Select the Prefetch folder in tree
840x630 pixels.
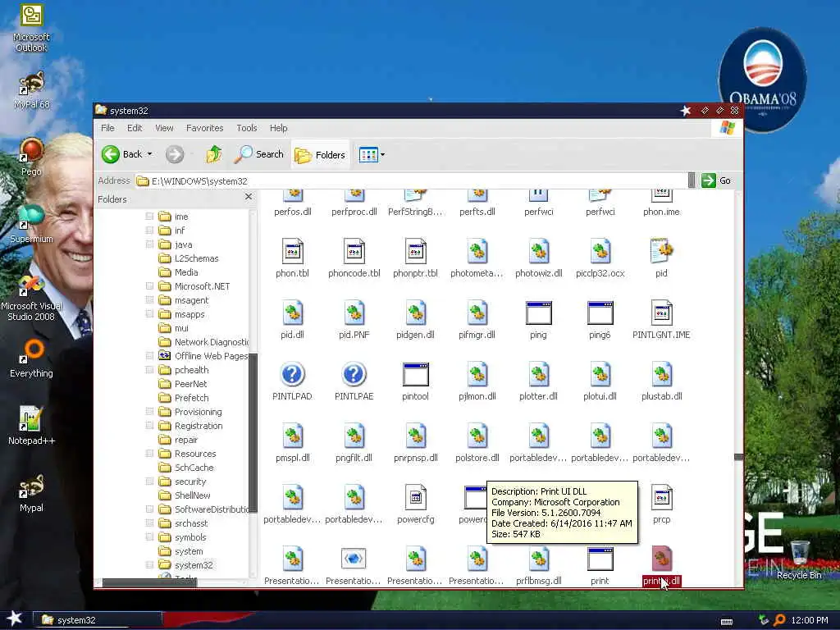(184, 398)
